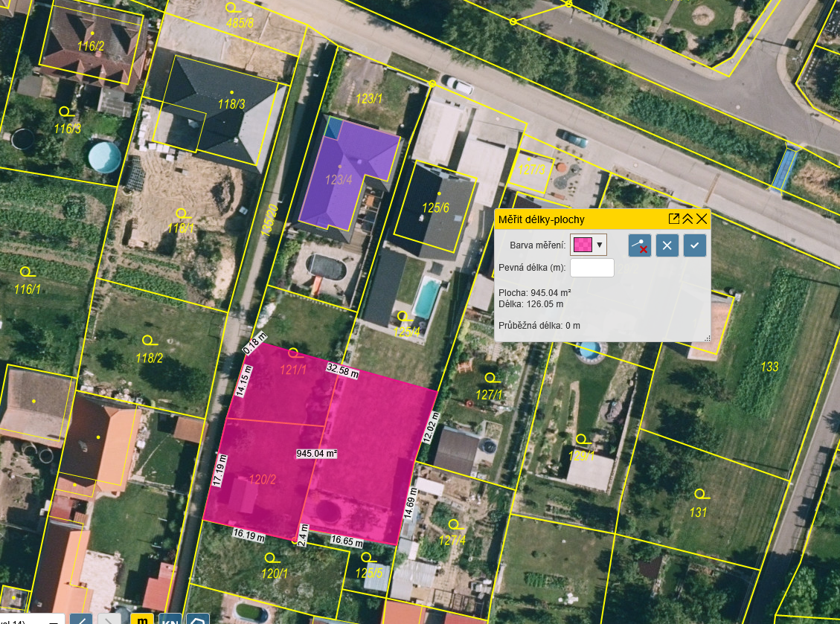Click parcel label 131
Viewport: 840px width, 624px height.
coord(698,512)
